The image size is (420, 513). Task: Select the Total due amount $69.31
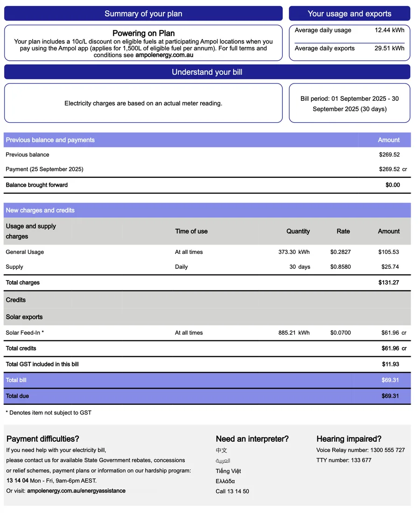point(390,396)
